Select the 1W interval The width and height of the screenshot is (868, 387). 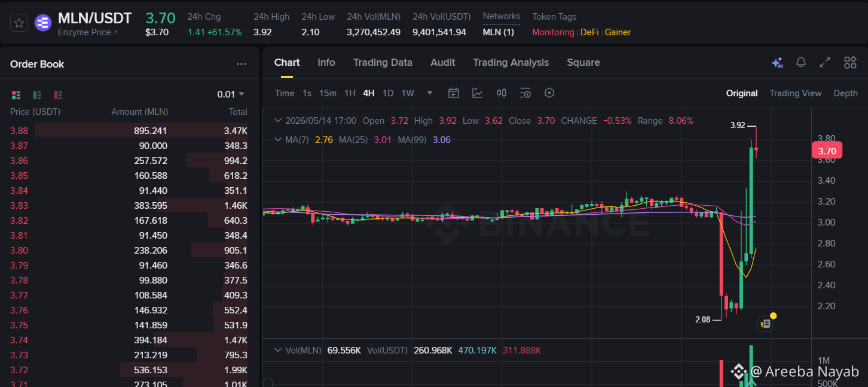point(408,93)
